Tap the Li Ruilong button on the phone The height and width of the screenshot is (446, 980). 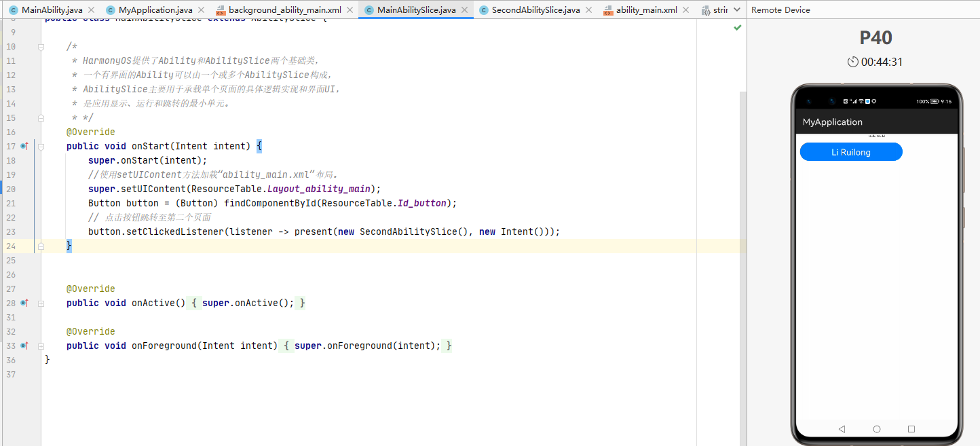pyautogui.click(x=851, y=152)
